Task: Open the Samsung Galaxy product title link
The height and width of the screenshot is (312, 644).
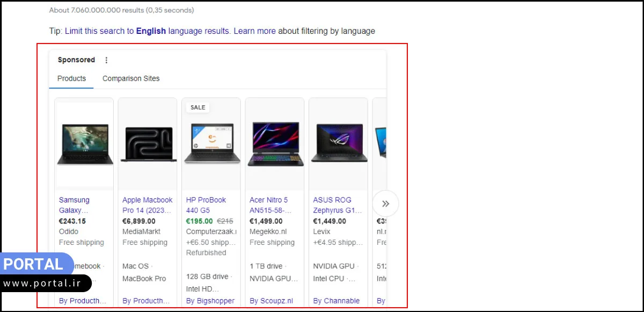Action: point(75,205)
